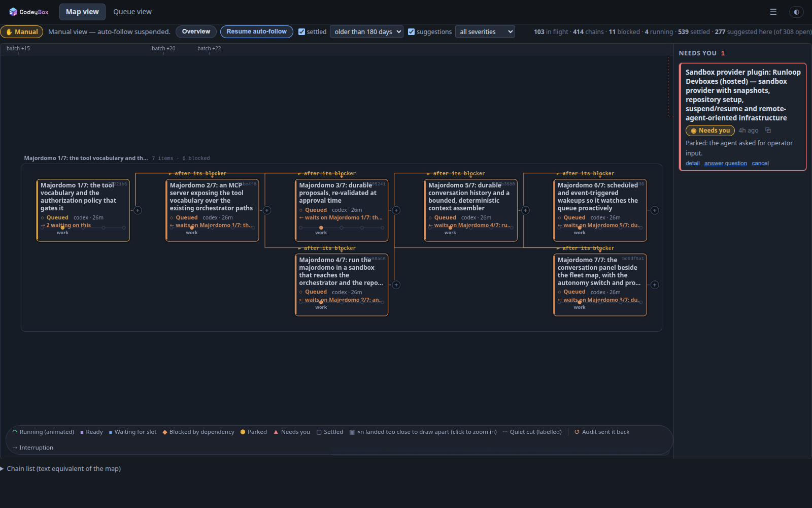
Task: Click the Overview button
Action: click(196, 31)
